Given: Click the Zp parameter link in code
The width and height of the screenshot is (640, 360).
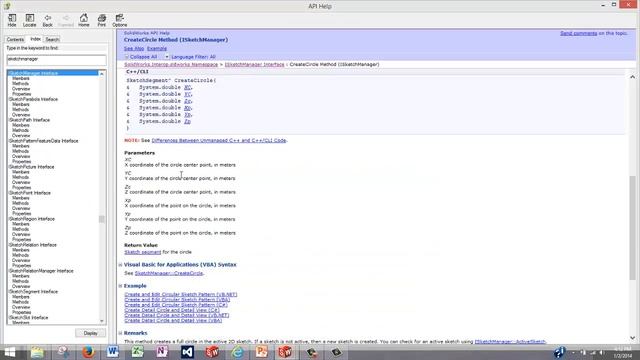Looking at the screenshot, I should [x=187, y=122].
